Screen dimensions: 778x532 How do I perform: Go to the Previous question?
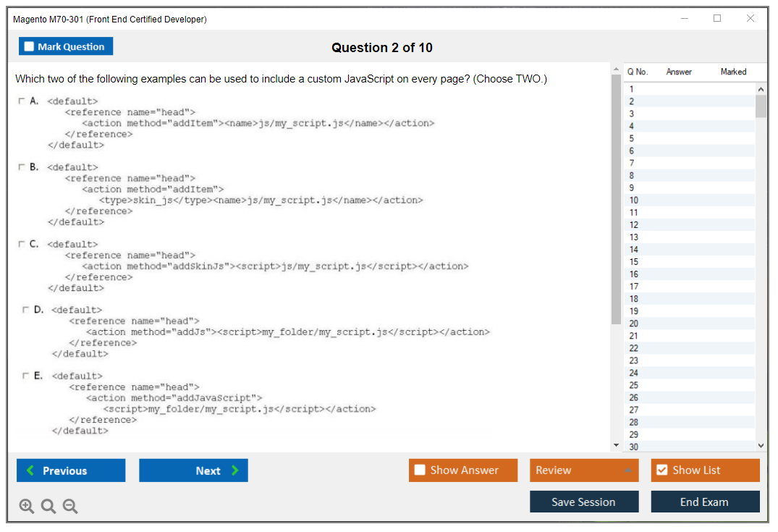[x=71, y=470]
